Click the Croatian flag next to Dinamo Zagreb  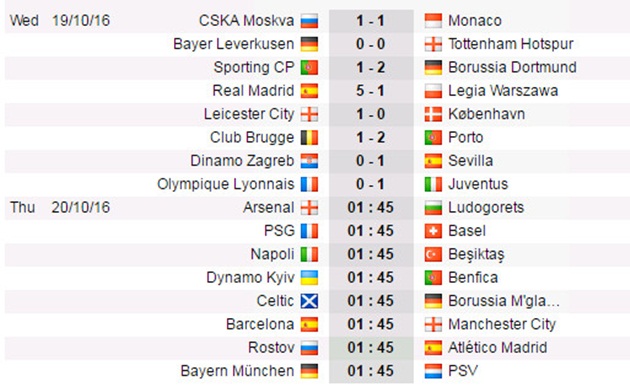click(309, 161)
